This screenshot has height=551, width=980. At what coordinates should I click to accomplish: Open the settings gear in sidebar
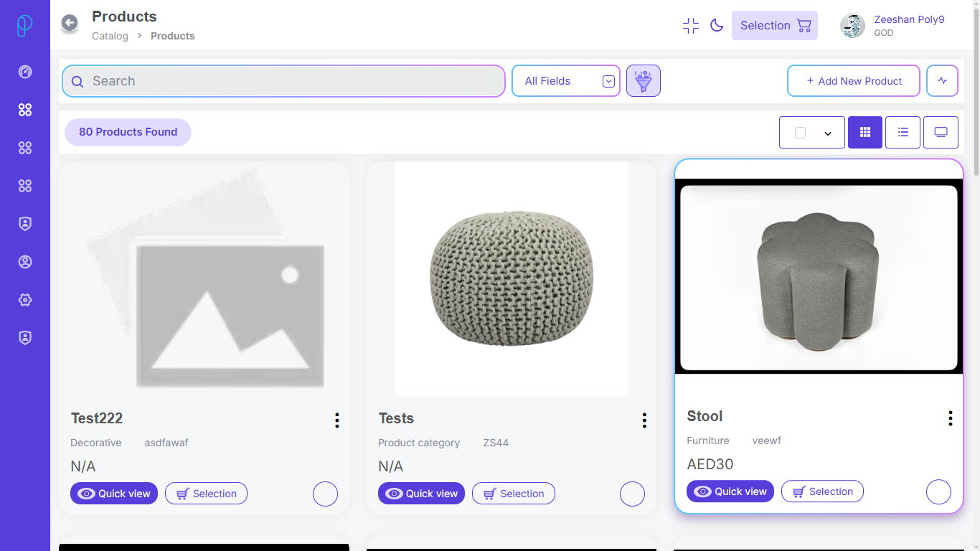point(25,300)
